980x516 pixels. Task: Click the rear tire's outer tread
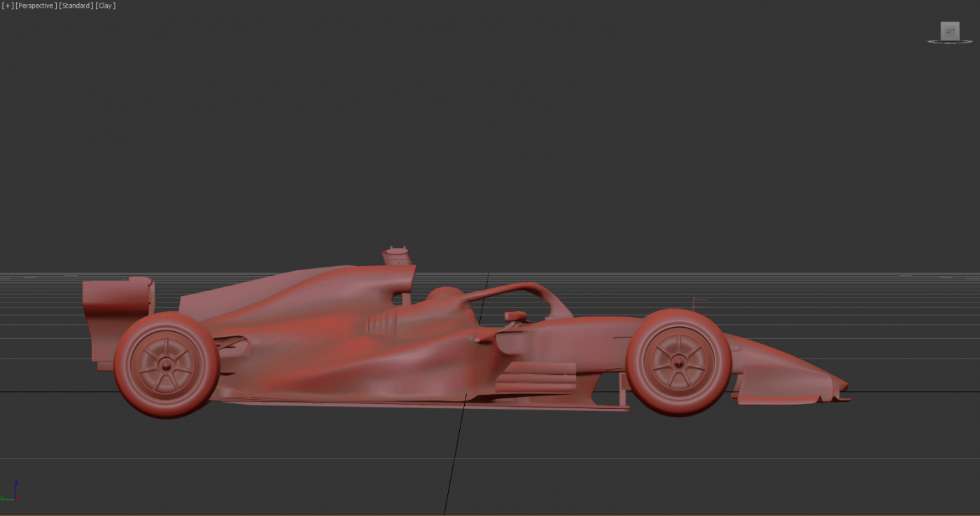122,364
